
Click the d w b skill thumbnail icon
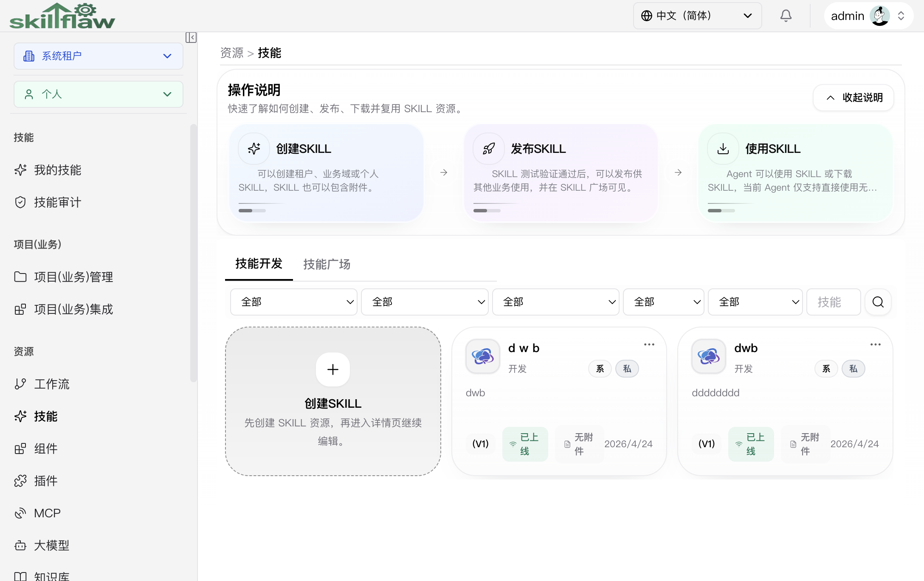click(x=483, y=356)
